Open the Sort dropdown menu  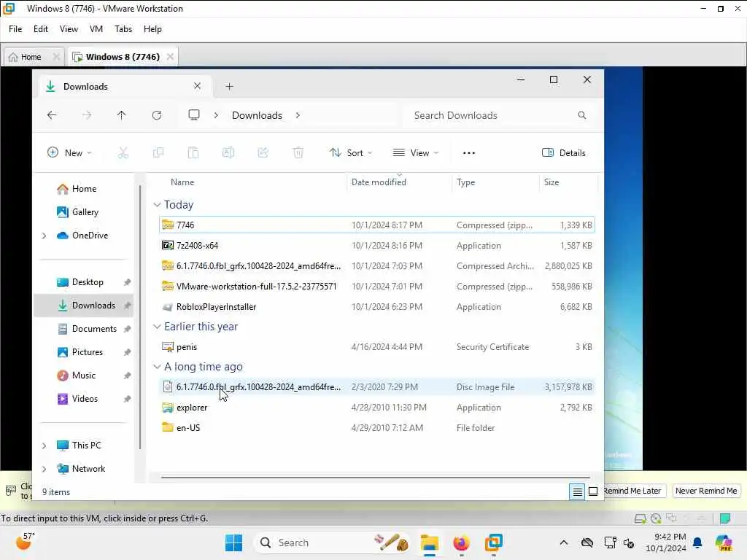[351, 153]
